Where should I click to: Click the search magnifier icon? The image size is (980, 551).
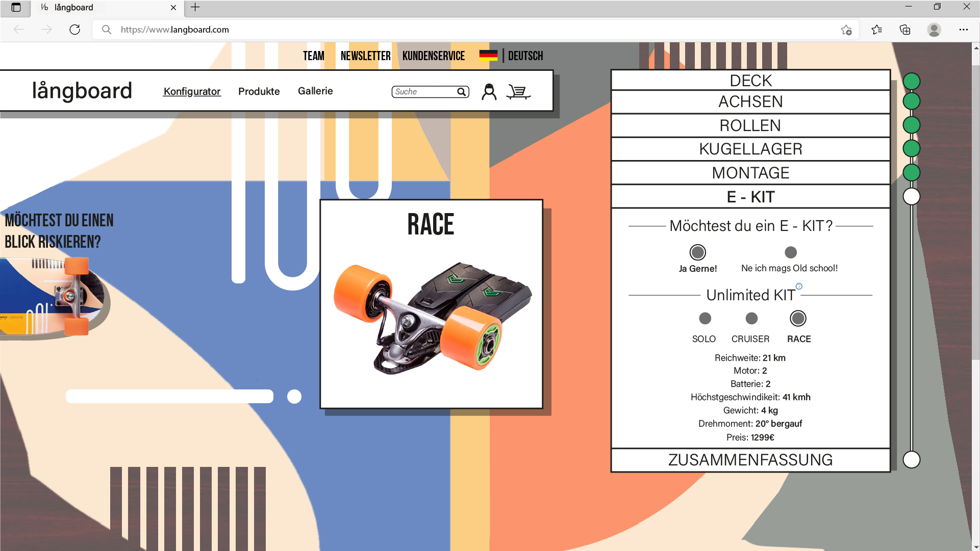pos(462,92)
